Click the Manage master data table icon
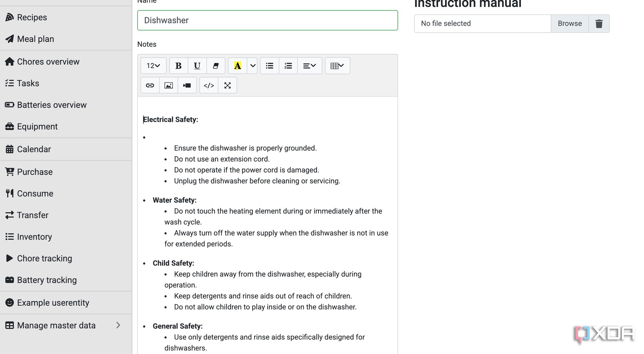644x354 pixels. pos(9,325)
